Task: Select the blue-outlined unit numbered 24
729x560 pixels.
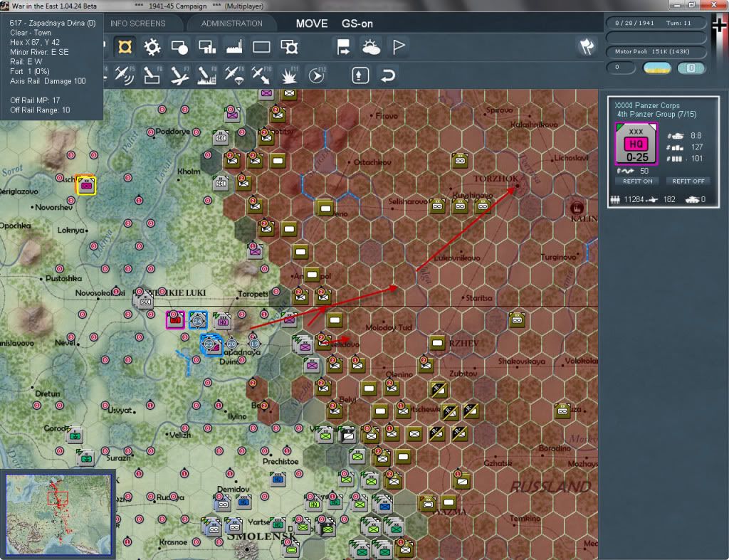Action: [x=198, y=320]
